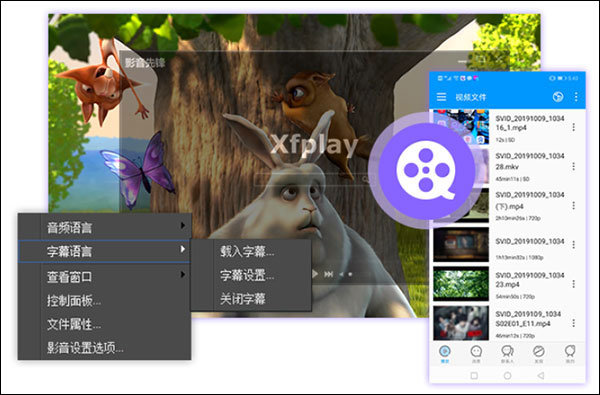Tap the Android back triangle button

click(x=541, y=375)
